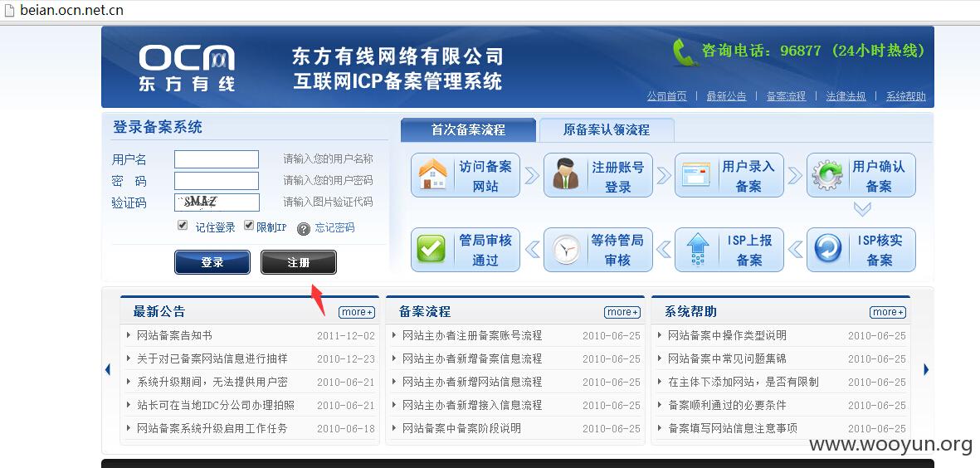Click the OCN 东方有线 logo
Image resolution: width=980 pixels, height=468 pixels.
click(x=187, y=67)
